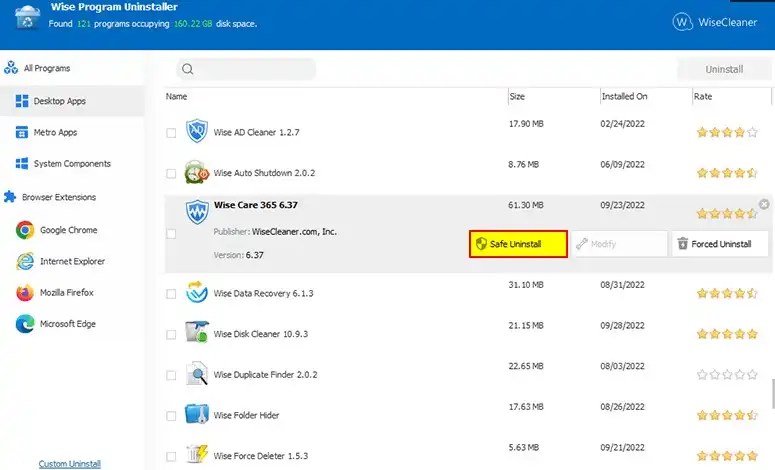Click the Browser Extensions puzzle icon

coord(10,197)
